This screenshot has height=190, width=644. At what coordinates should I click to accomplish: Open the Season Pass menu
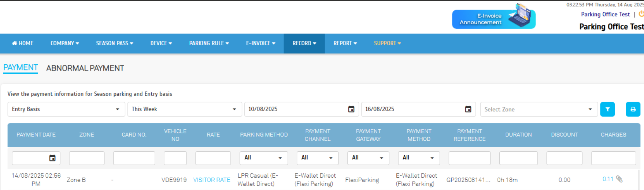point(114,43)
